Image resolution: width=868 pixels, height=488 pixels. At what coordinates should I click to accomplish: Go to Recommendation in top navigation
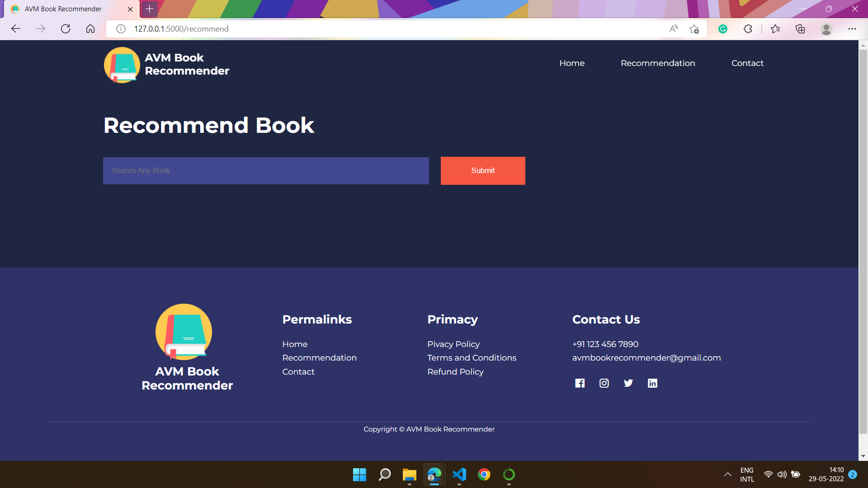point(658,63)
